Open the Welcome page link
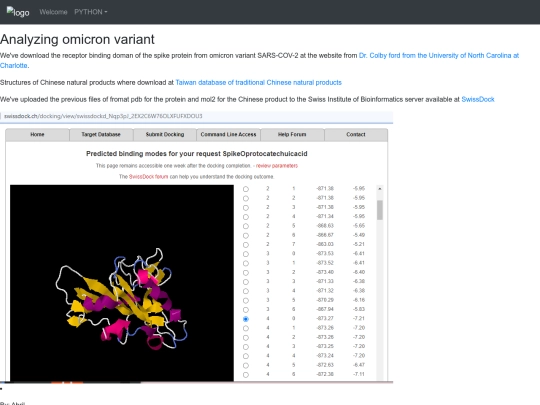The width and height of the screenshot is (540, 405). point(53,12)
